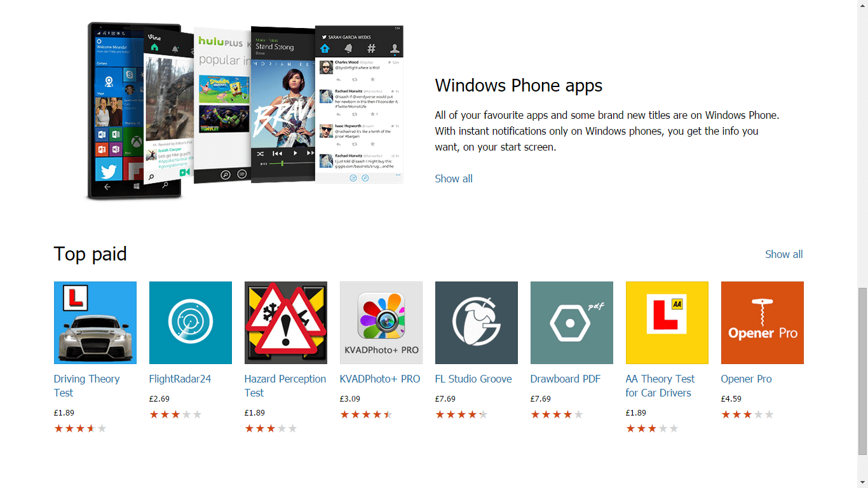Select the Hazard Perception Test warning icon
This screenshot has height=488, width=868.
coord(286,323)
